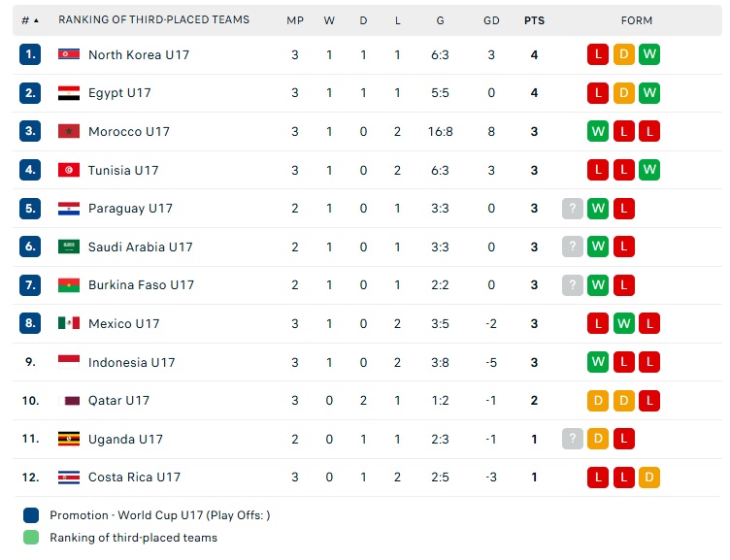The height and width of the screenshot is (560, 730).
Task: Click the Saudi Arabia flag icon
Action: [x=68, y=247]
